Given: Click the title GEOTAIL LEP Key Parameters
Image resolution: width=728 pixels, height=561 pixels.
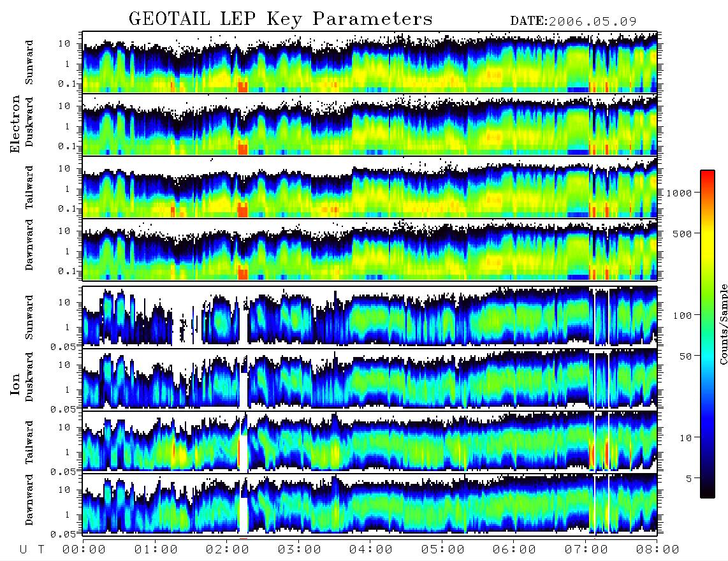Looking at the screenshot, I should [x=280, y=19].
